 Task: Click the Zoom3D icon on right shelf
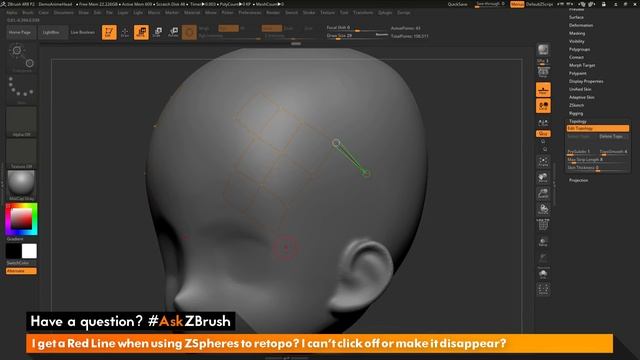543,193
